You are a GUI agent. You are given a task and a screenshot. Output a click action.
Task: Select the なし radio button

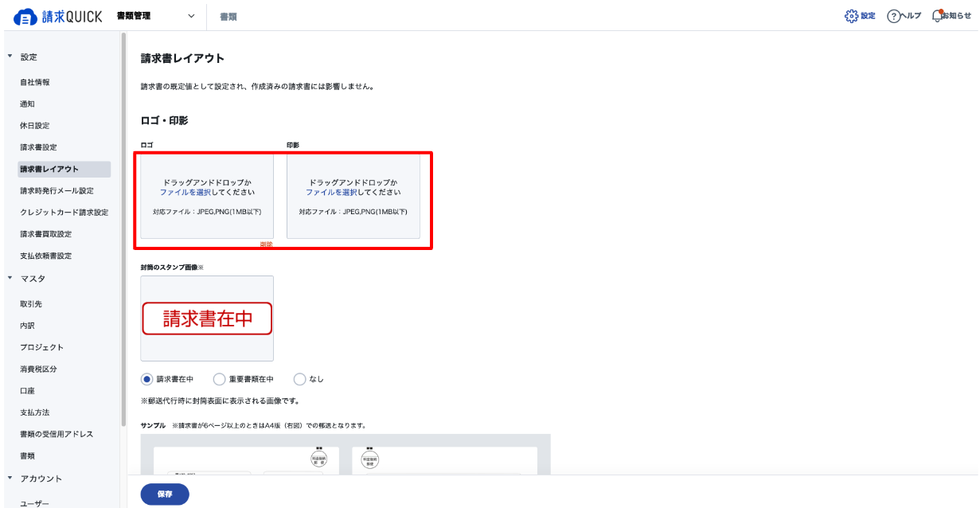pos(299,379)
